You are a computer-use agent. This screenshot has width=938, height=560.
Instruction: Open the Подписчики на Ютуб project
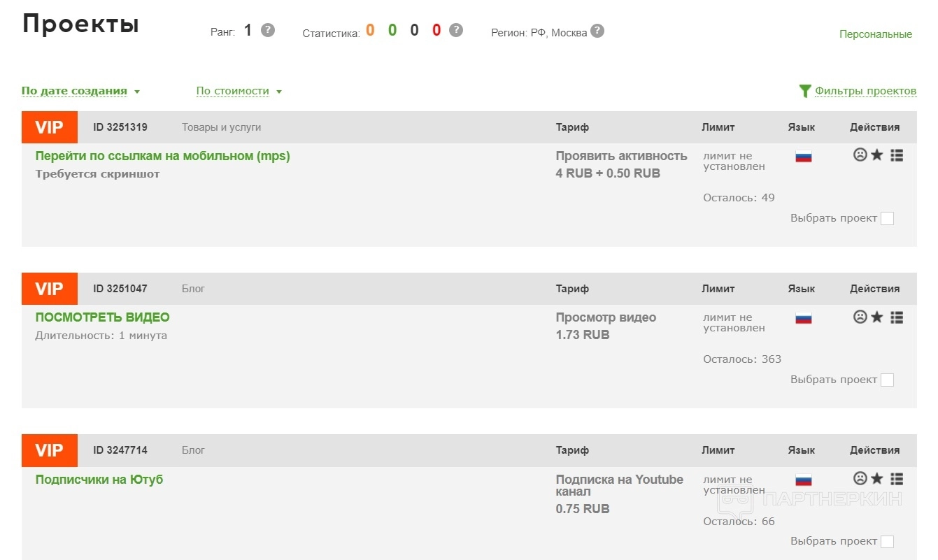99,480
